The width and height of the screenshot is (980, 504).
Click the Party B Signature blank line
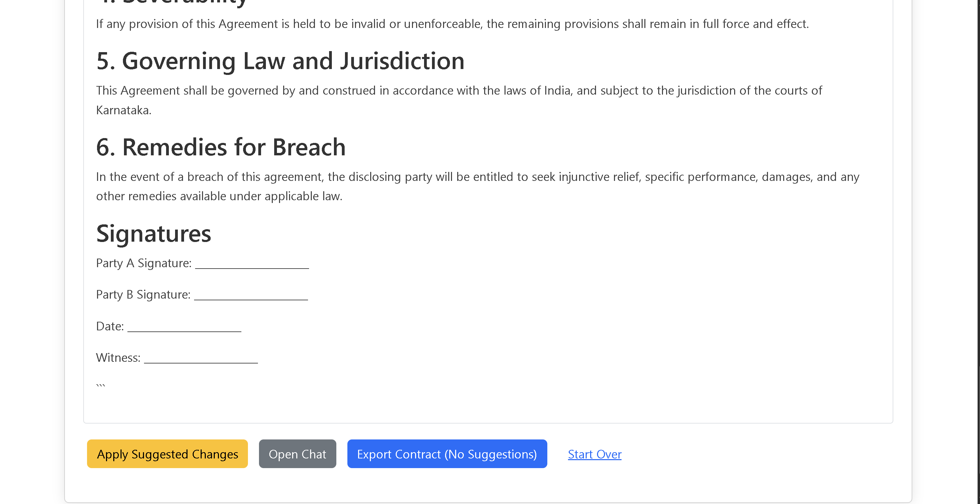pyautogui.click(x=251, y=295)
